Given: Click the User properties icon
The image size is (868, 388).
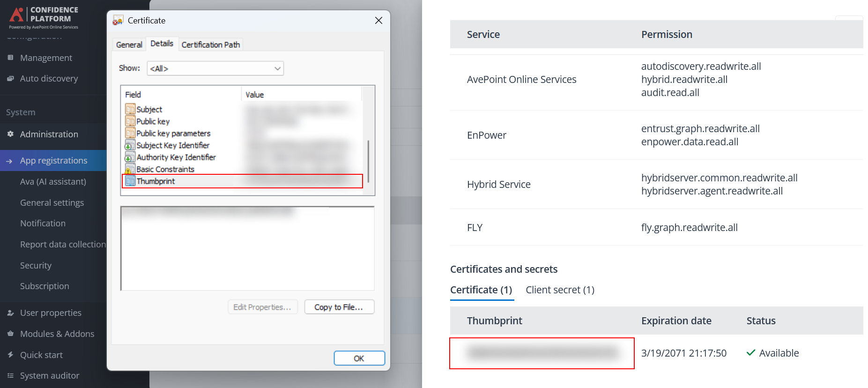Looking at the screenshot, I should (10, 313).
